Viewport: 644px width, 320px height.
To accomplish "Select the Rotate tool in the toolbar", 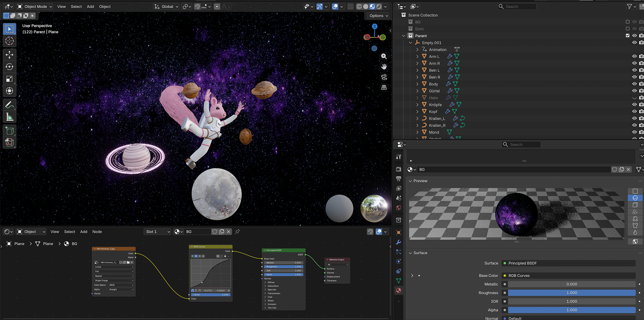I will click(9, 67).
